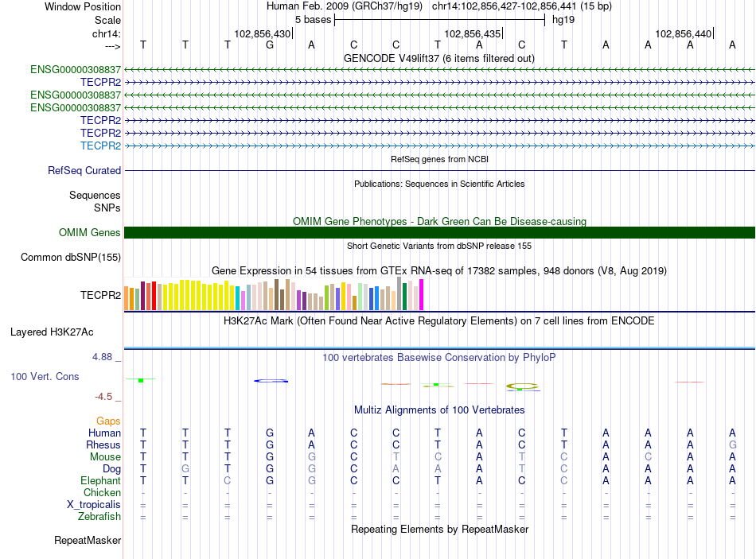Image resolution: width=756 pixels, height=559 pixels.
Task: Open the GTEx Gene Expression track title
Action: [x=439, y=271]
